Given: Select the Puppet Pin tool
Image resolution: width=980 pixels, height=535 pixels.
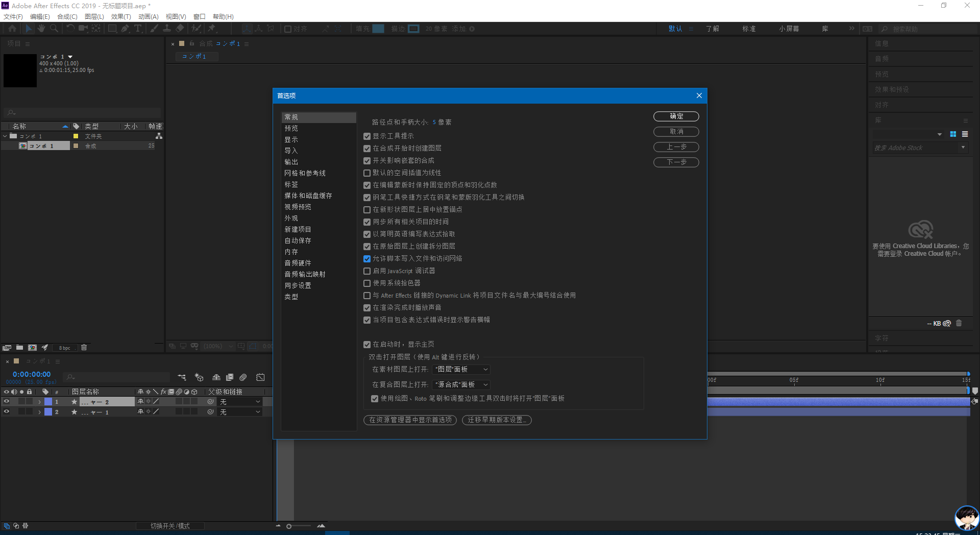Looking at the screenshot, I should click(212, 29).
